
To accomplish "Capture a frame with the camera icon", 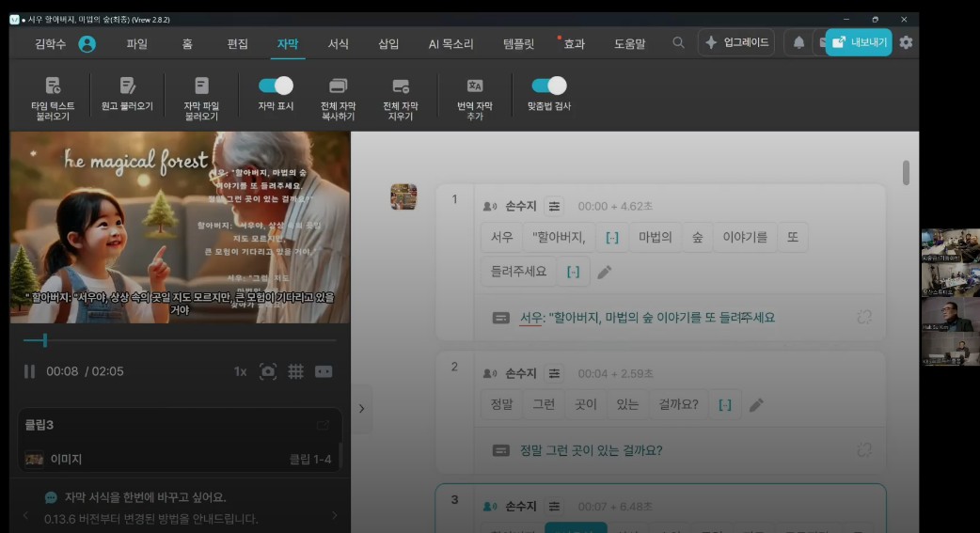I will point(268,371).
